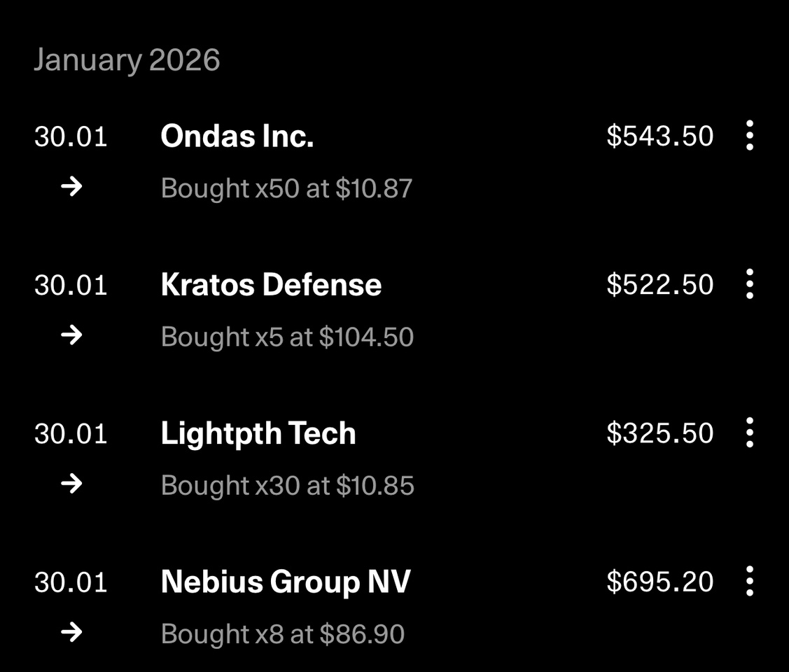Click the arrow icon under Kratos Defense date

[71, 336]
